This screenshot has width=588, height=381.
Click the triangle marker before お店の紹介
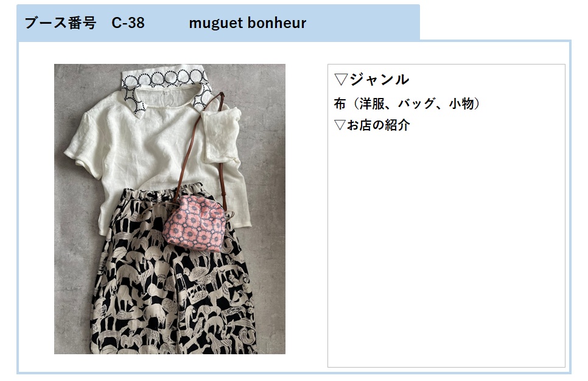click(340, 125)
